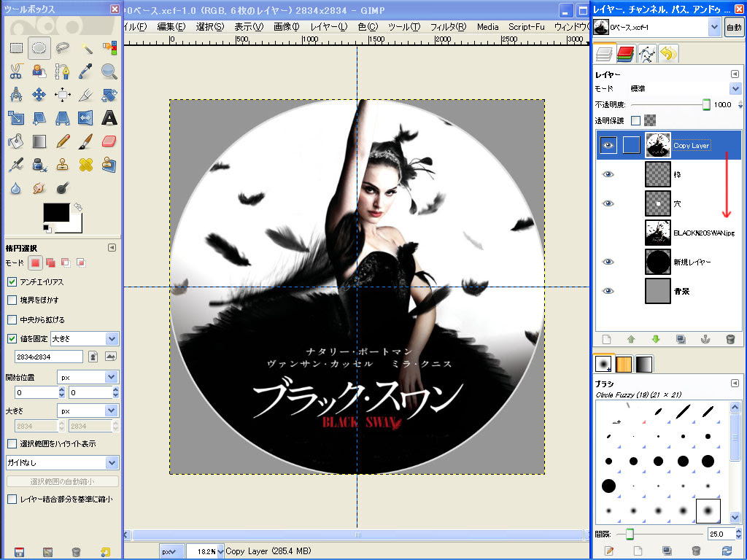Open the ガイドなし guides dropdown
This screenshot has height=560, width=747.
[62, 462]
